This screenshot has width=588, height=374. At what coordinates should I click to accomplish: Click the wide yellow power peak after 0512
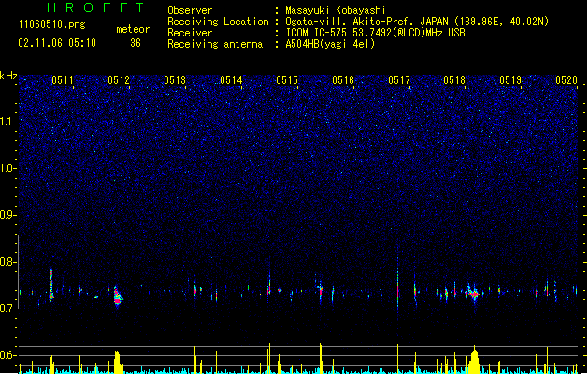118,363
